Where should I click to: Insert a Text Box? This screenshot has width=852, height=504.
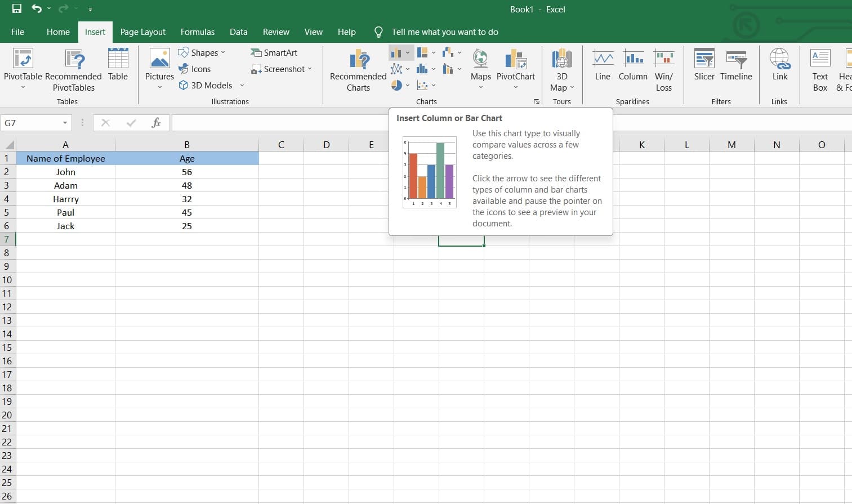click(x=820, y=68)
